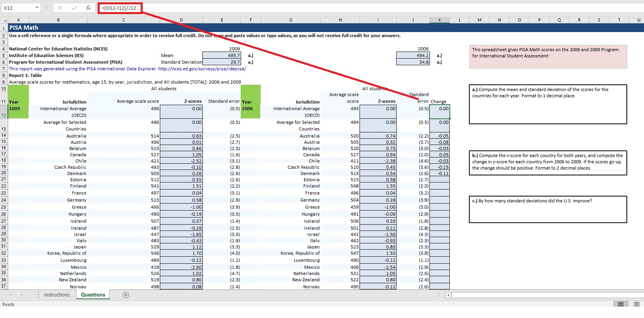Click 2009 mean cell showing 495.7
This screenshot has width=644, height=318.
(x=222, y=55)
